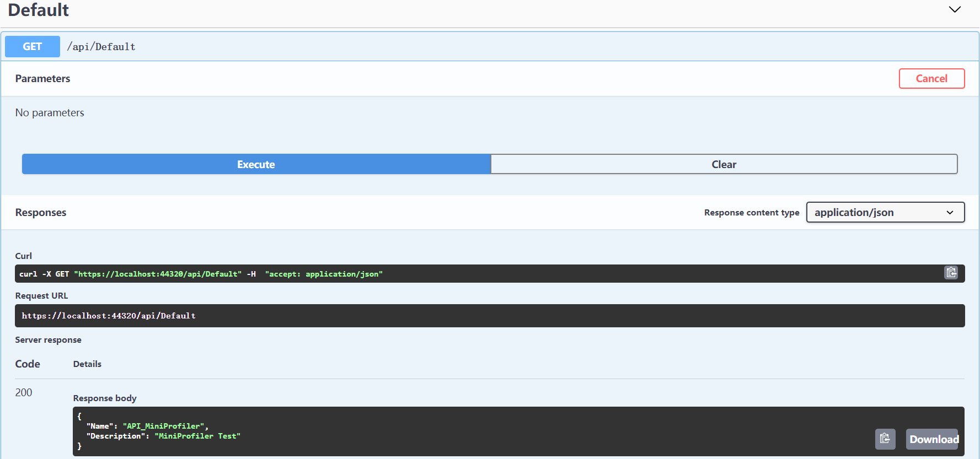Click the Request URL label
Screen dimensions: 980x459
click(x=41, y=295)
